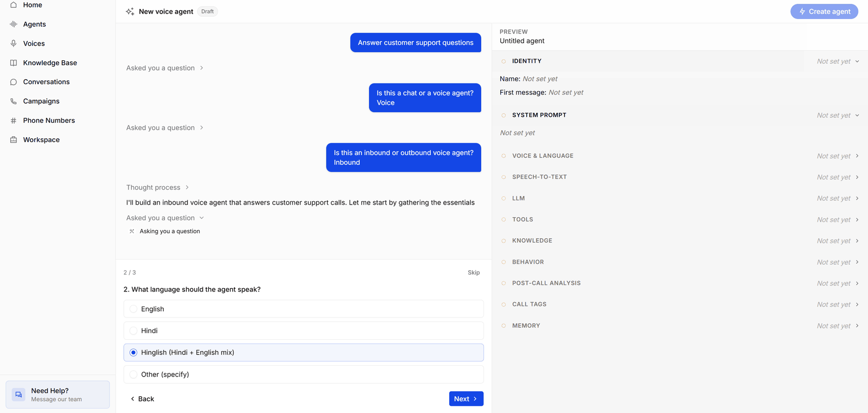
Task: Select the Hindi language option
Action: pos(303,331)
